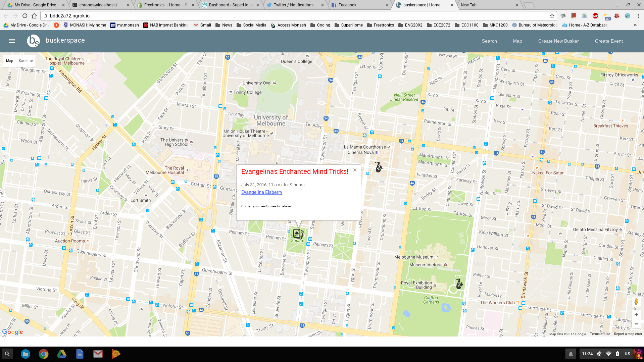Open the system clock status area
This screenshot has height=362, width=644.
point(587,354)
